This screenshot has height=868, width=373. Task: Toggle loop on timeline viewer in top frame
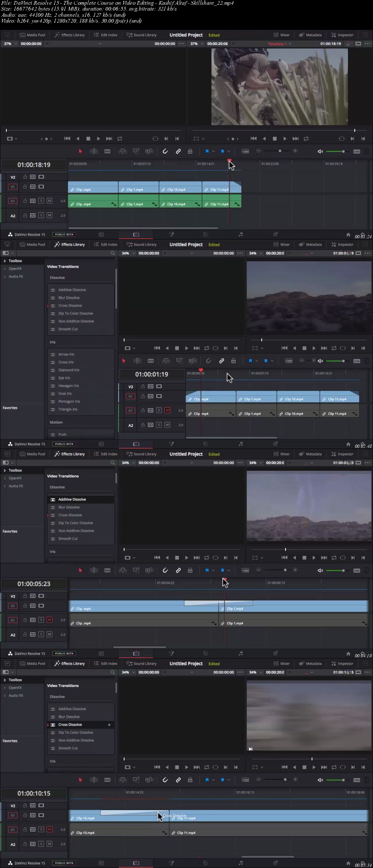click(x=306, y=138)
